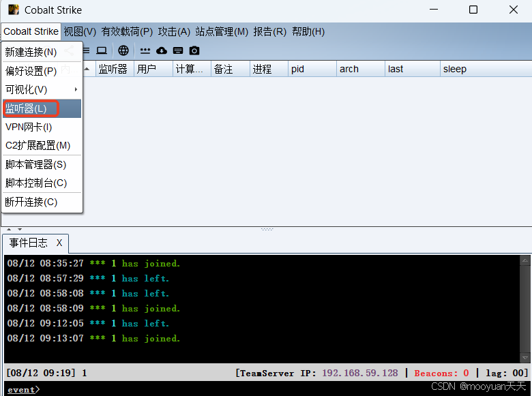This screenshot has height=396, width=532.
Task: Click log line 08/12 08:57:29 has left
Action: click(88, 278)
